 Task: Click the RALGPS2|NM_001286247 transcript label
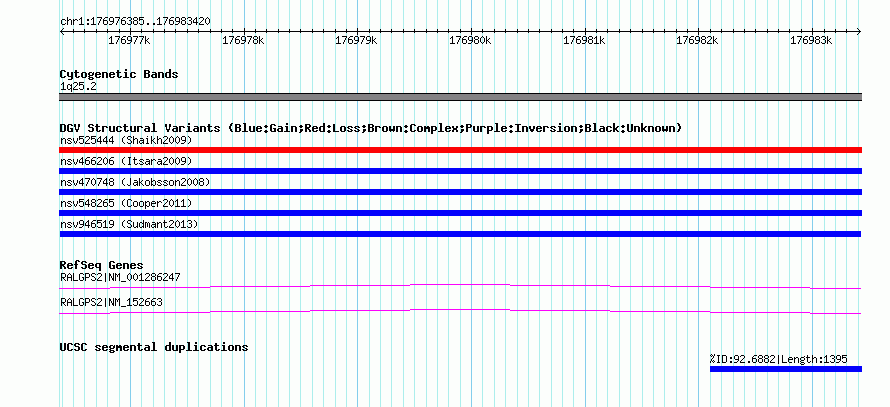(120, 278)
